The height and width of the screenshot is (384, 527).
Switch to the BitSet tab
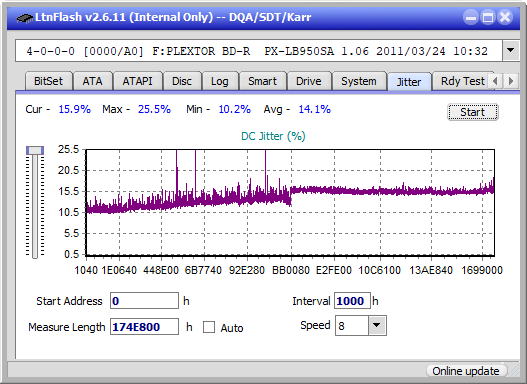pos(48,81)
